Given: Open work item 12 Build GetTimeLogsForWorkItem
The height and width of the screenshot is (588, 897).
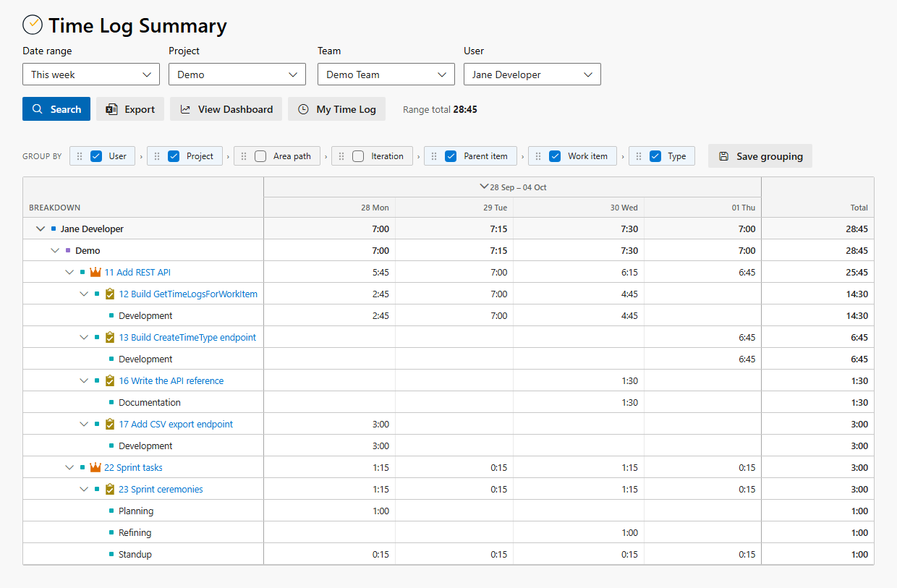Looking at the screenshot, I should [x=188, y=294].
